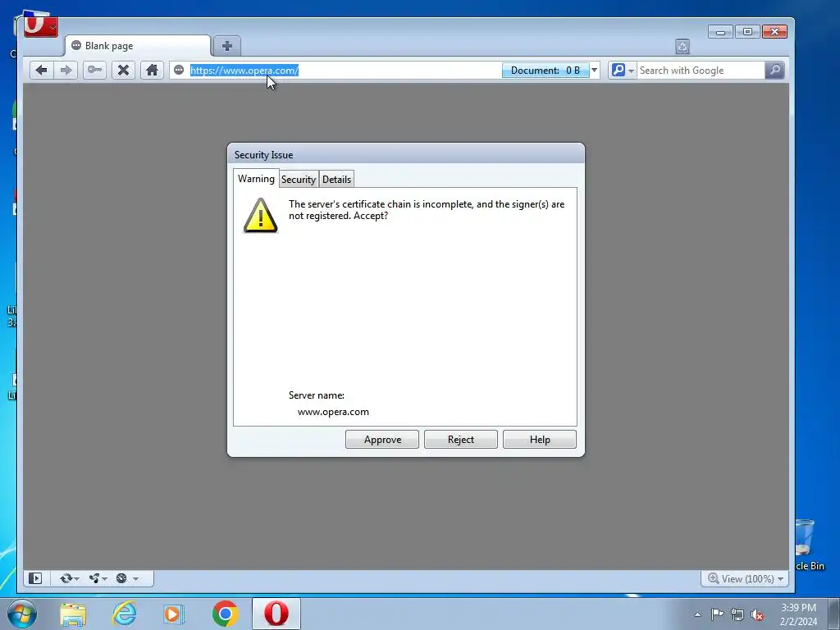Image resolution: width=840 pixels, height=630 pixels.
Task: Click the Document 0 B progress indicator
Action: 545,71
